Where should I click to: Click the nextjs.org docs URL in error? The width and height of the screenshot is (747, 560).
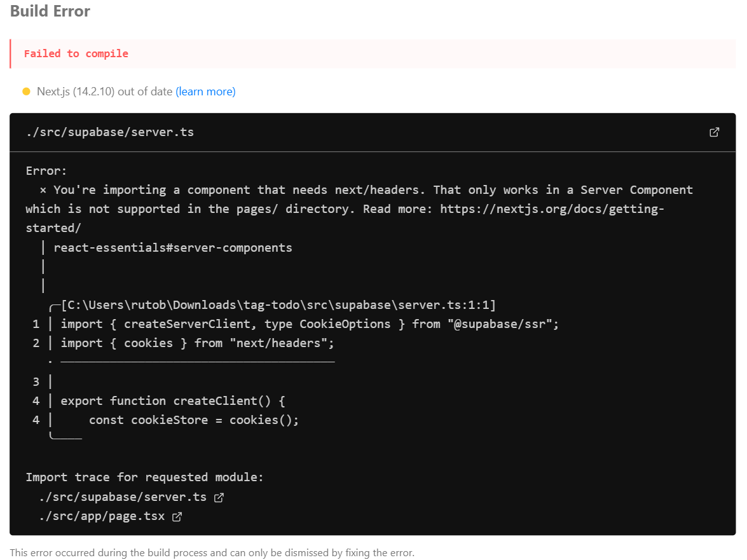pyautogui.click(x=552, y=209)
